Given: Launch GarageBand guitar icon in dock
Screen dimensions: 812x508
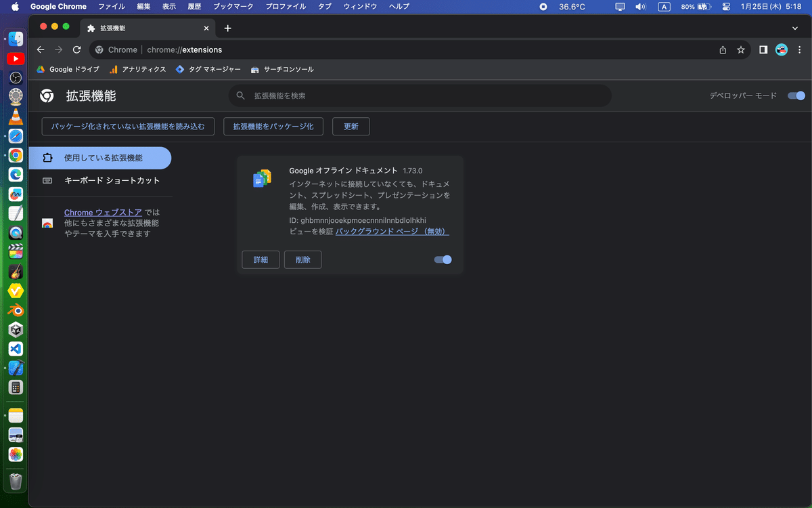Looking at the screenshot, I should coord(16,272).
